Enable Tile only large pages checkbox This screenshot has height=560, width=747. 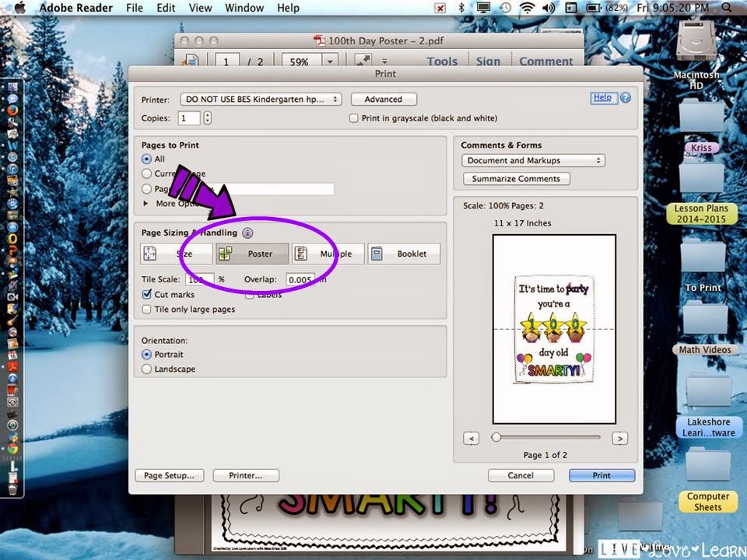(147, 310)
